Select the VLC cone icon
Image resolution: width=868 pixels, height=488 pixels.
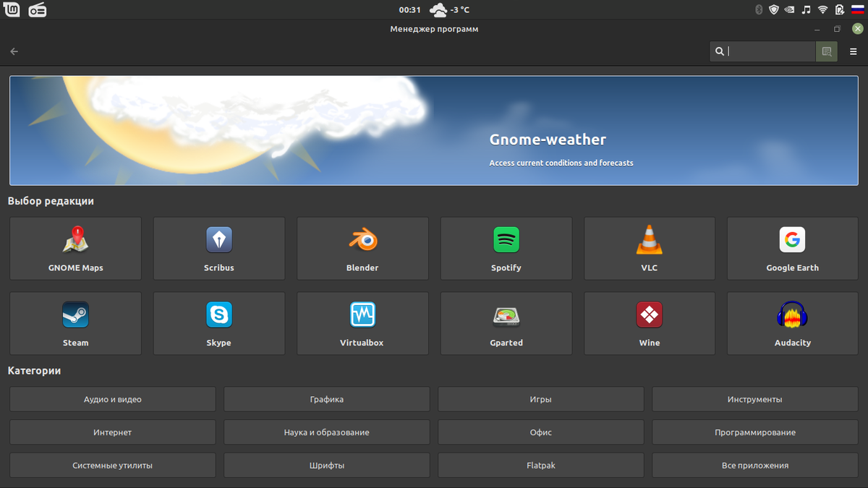pos(649,239)
